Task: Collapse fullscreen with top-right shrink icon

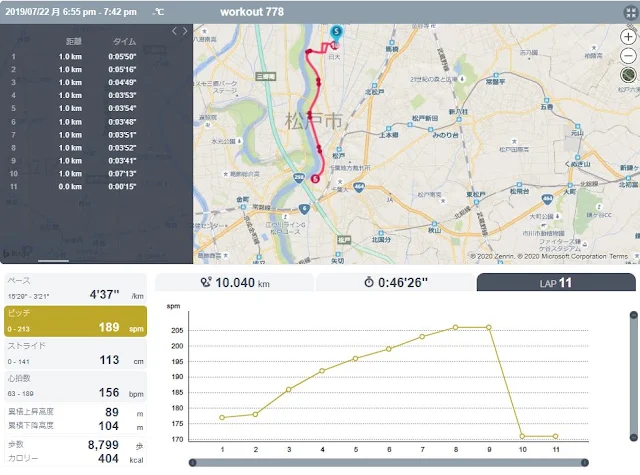Action: [631, 13]
